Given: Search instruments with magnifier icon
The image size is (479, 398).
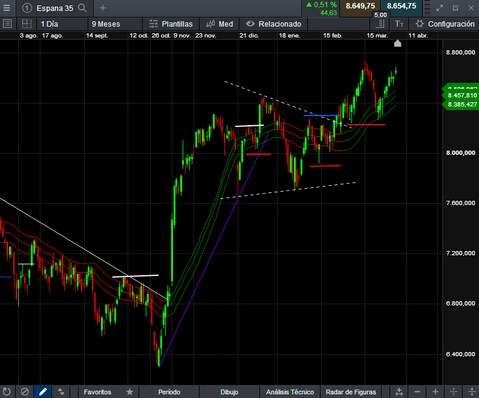Looking at the screenshot, I should pos(82,8).
